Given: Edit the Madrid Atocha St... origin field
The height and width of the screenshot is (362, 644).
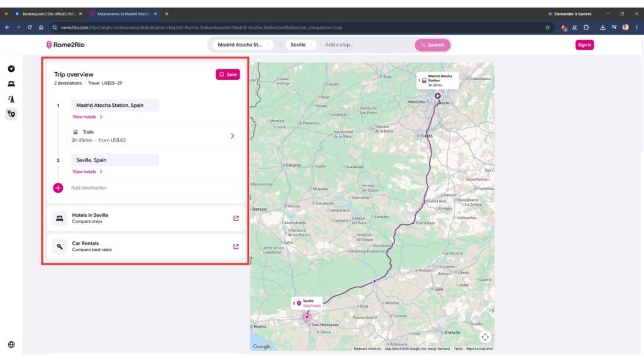Looking at the screenshot, I should tap(243, 45).
